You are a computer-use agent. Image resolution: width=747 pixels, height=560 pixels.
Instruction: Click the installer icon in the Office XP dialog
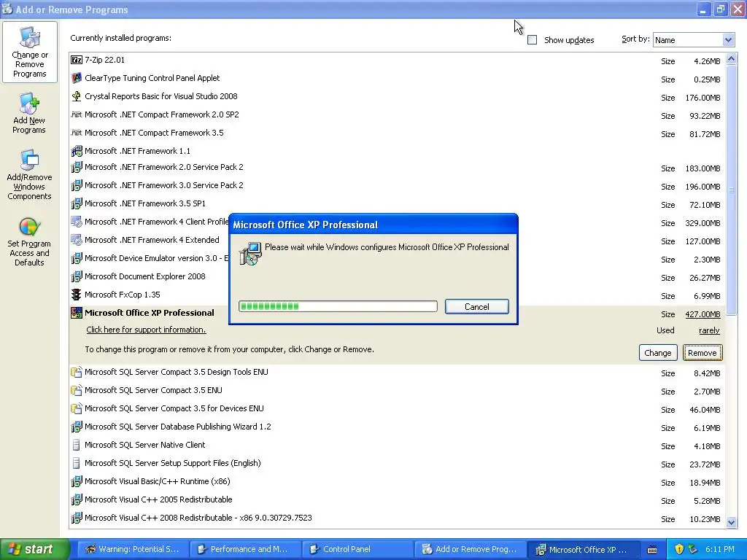click(x=251, y=253)
